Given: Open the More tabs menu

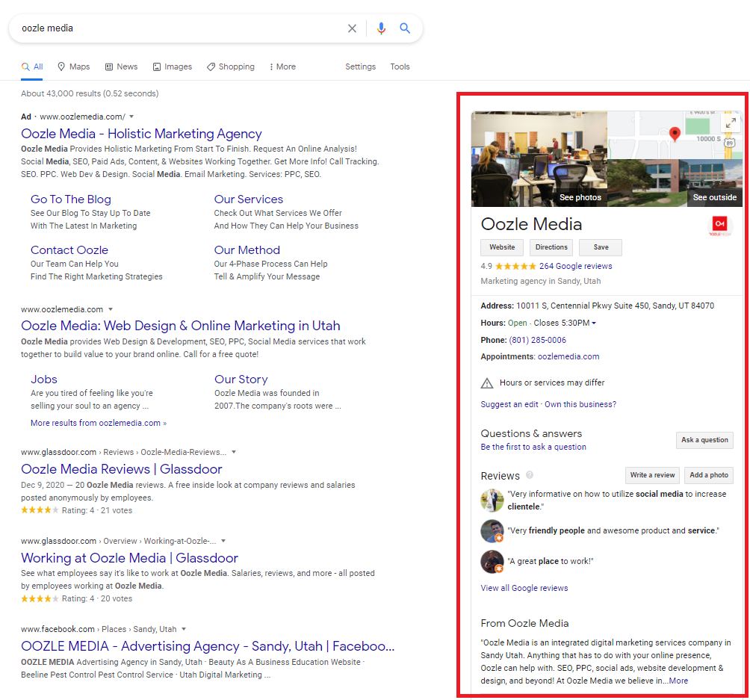Looking at the screenshot, I should [282, 67].
